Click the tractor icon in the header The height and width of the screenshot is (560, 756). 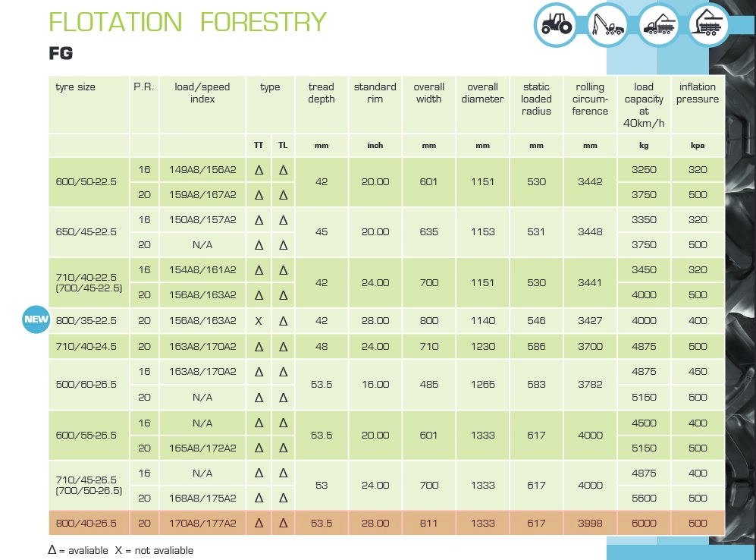coord(557,25)
